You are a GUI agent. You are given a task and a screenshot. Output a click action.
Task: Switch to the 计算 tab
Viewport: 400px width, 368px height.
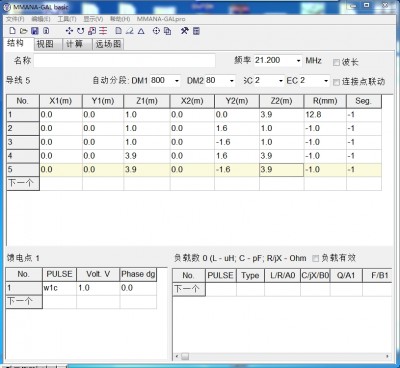(x=74, y=44)
